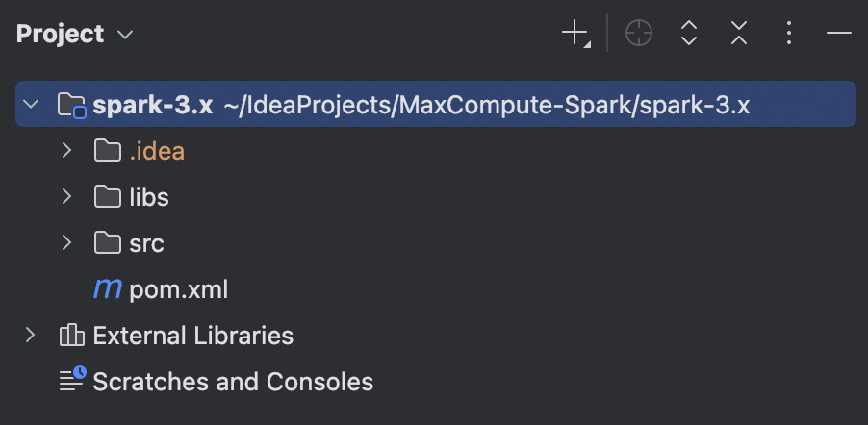
Task: Click the Scratches and Consoles icon
Action: point(72,381)
